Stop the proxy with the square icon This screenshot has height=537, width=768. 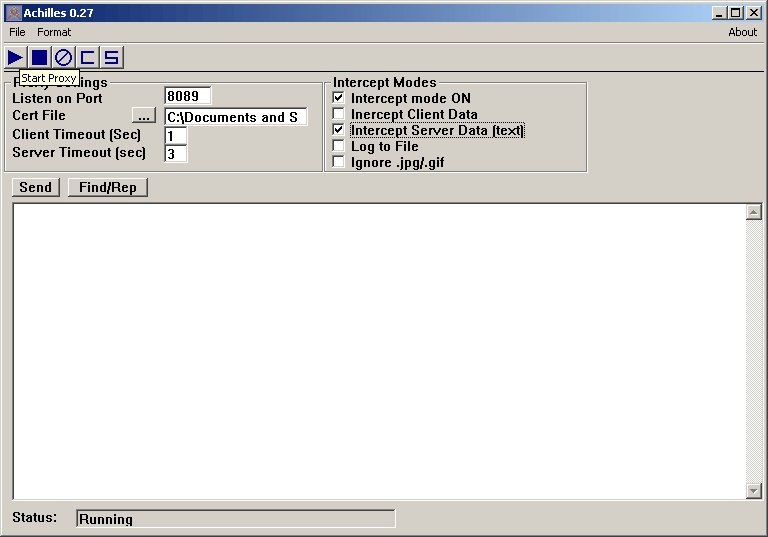(x=39, y=57)
